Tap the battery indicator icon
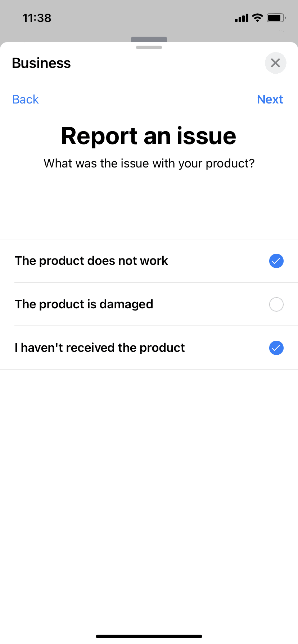The height and width of the screenshot is (644, 298). pos(276,18)
